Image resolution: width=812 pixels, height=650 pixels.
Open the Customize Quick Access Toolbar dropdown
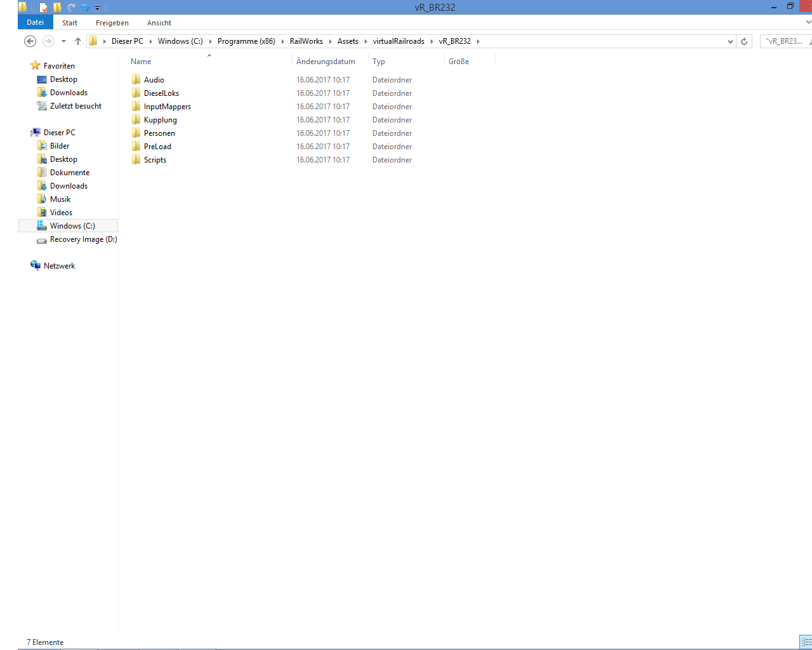pyautogui.click(x=98, y=8)
